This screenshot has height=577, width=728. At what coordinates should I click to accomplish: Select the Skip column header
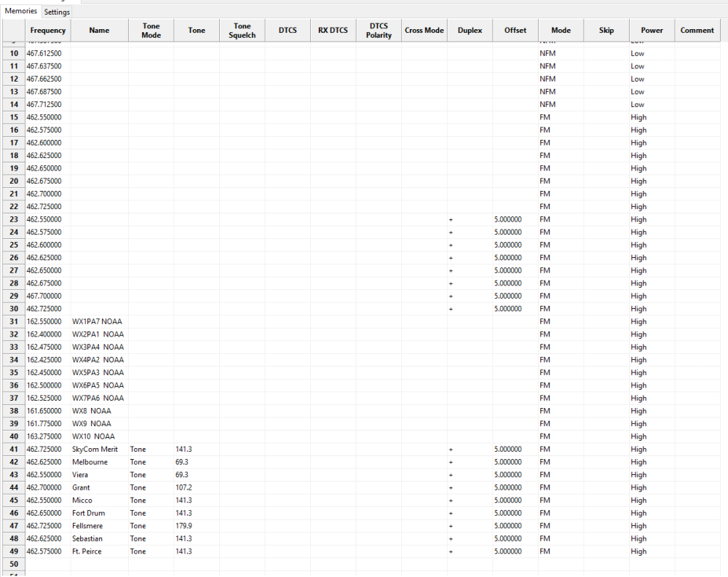point(606,31)
